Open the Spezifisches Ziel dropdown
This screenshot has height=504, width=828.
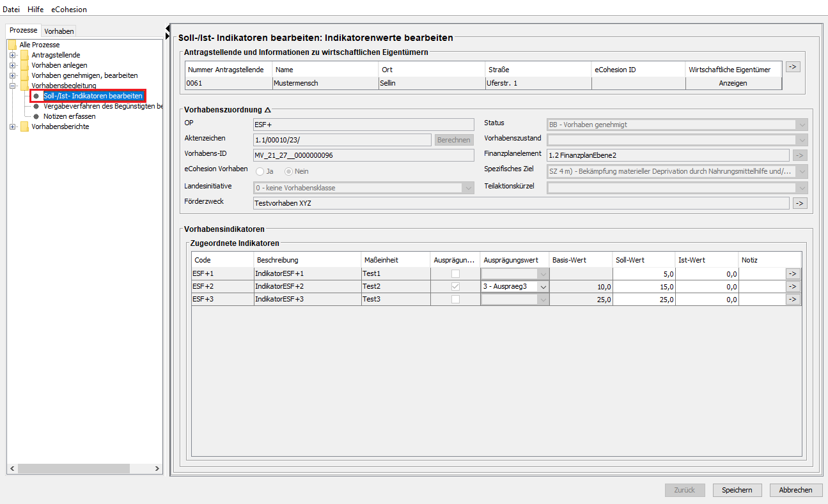802,171
